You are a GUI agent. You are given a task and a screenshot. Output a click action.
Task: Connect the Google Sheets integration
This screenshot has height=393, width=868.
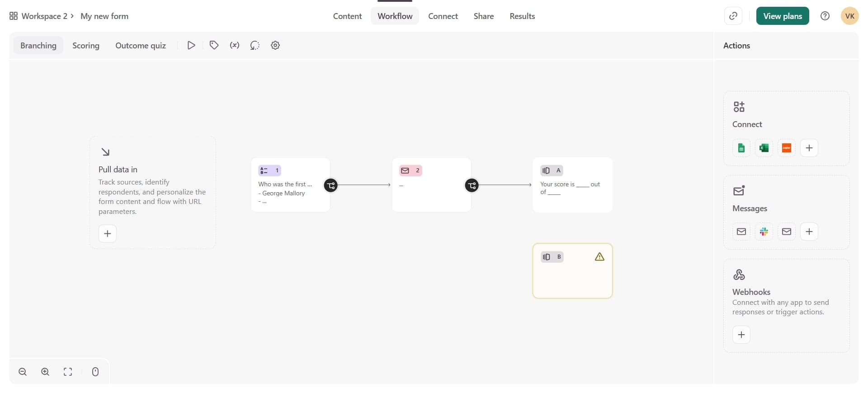pos(741,148)
